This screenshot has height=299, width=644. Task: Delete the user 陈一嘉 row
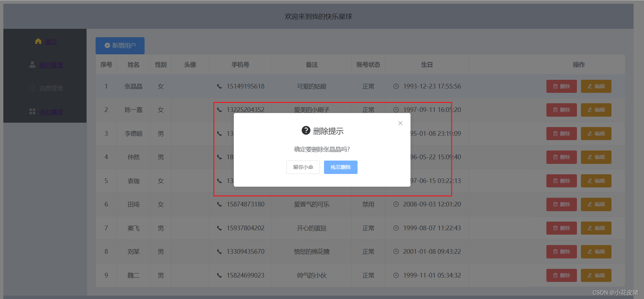(x=561, y=110)
